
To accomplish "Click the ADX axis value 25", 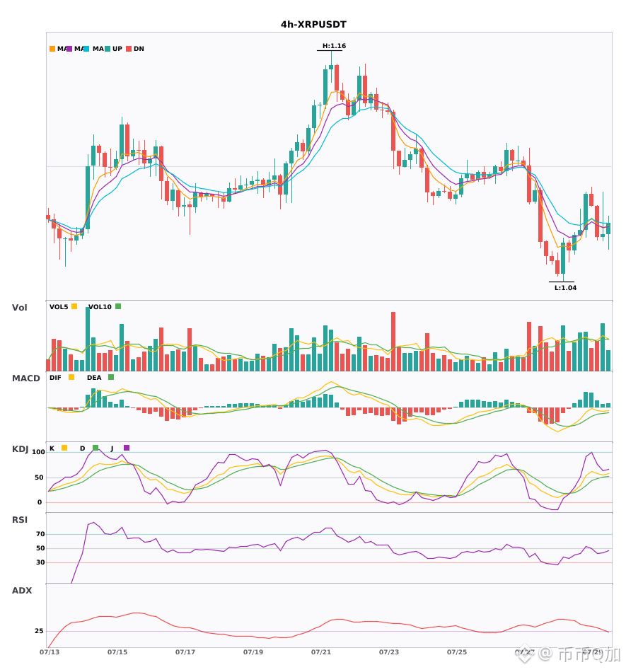I will (x=39, y=631).
